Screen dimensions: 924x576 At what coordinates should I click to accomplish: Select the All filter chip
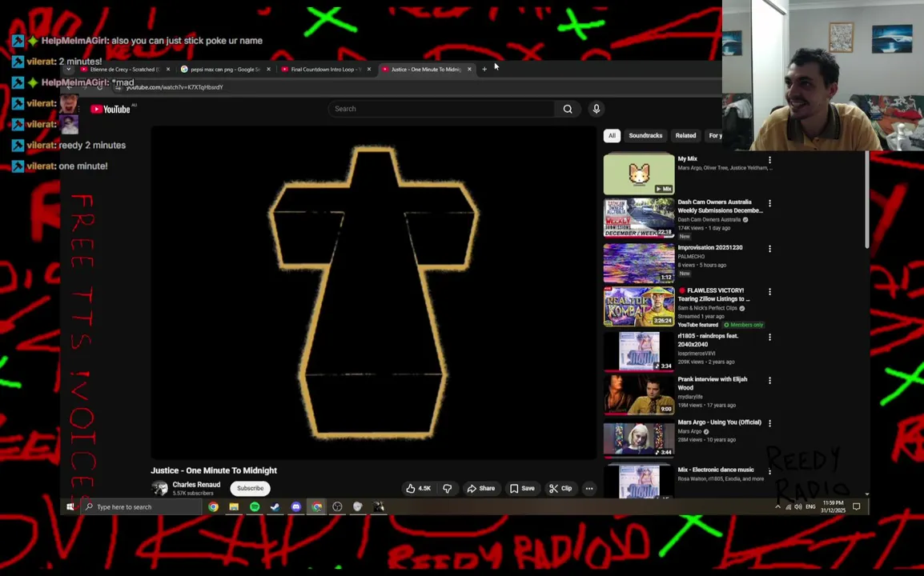(x=612, y=135)
